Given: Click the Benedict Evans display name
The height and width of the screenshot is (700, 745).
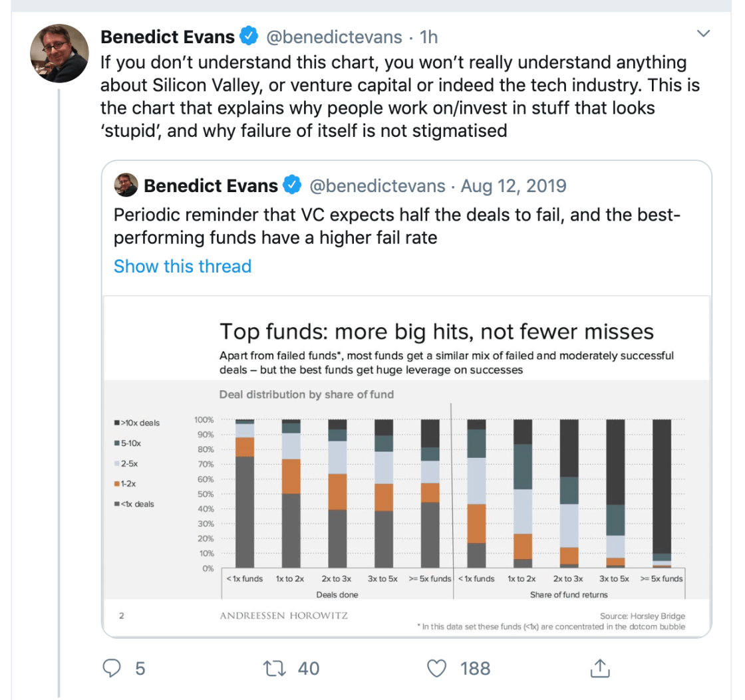Looking at the screenshot, I should (x=167, y=37).
